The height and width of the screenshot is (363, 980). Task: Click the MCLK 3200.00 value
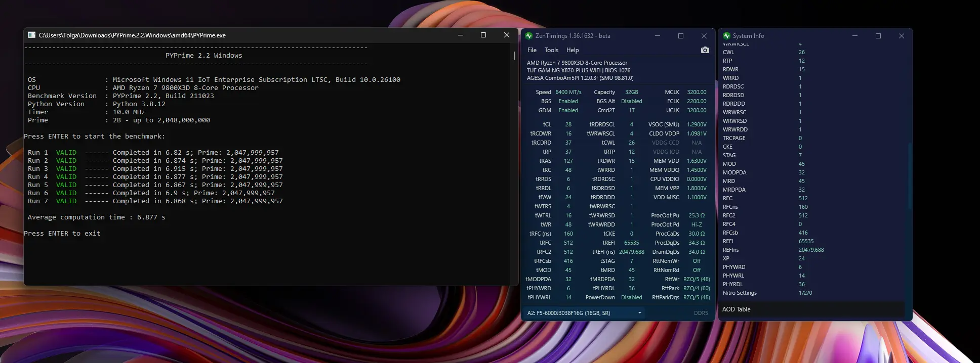click(x=697, y=92)
